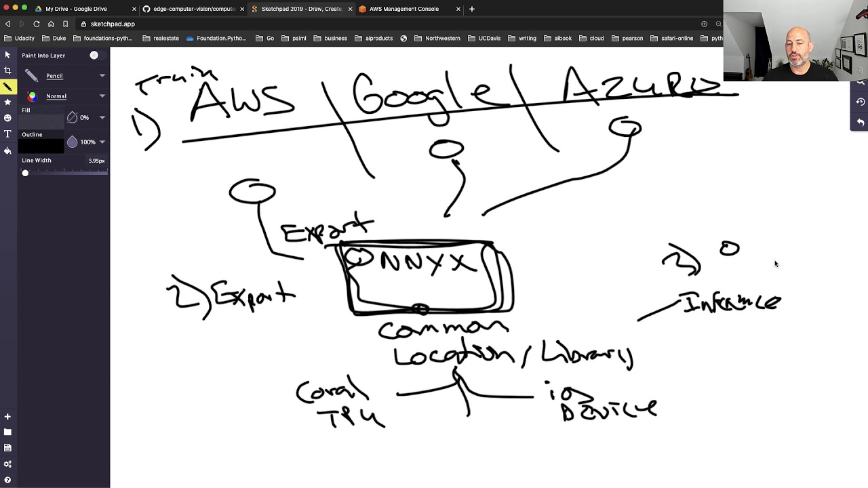Open the pearson bookmark folder

(627, 38)
